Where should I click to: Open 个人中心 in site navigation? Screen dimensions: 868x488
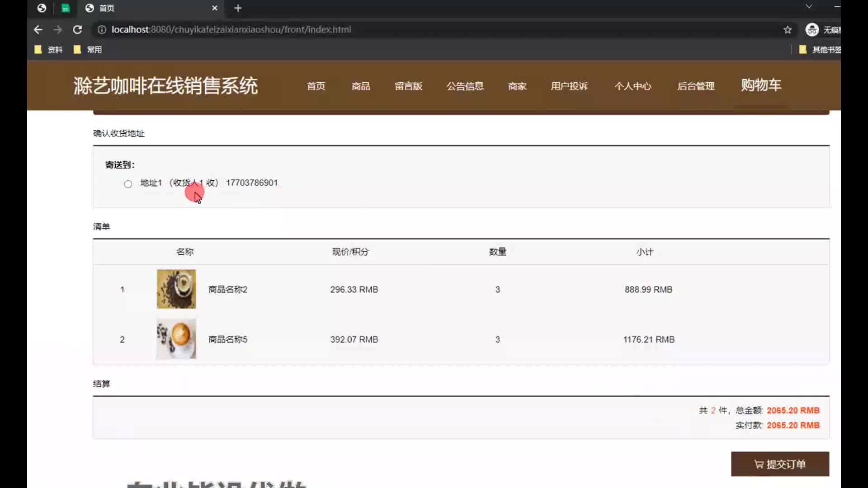[633, 86]
